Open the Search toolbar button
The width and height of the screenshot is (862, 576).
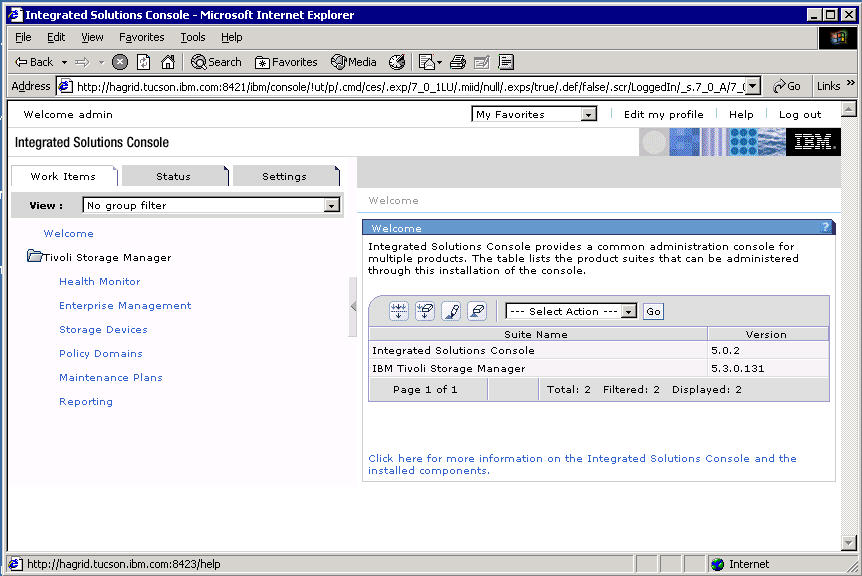(216, 62)
